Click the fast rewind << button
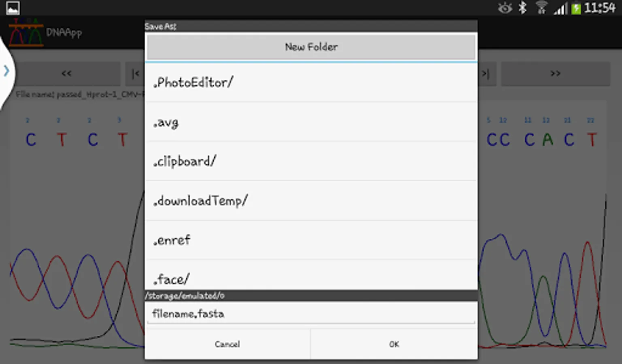The image size is (622, 364). [x=66, y=74]
